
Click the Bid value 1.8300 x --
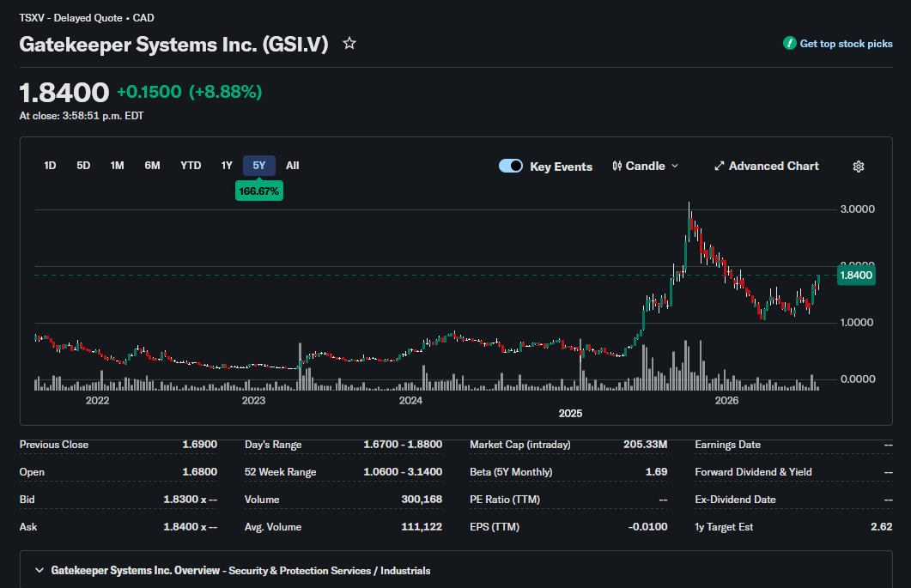(x=190, y=499)
